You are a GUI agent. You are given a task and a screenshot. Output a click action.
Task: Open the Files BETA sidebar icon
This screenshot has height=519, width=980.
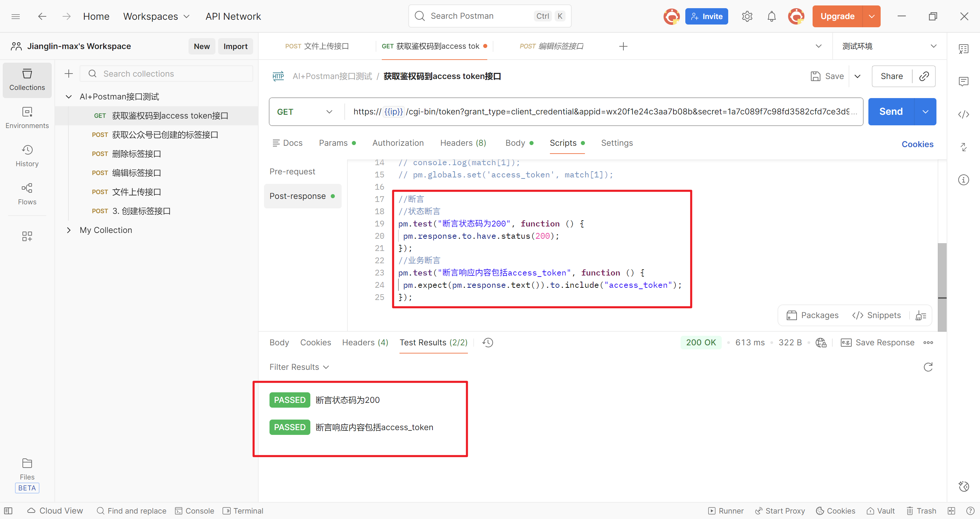pos(27,475)
